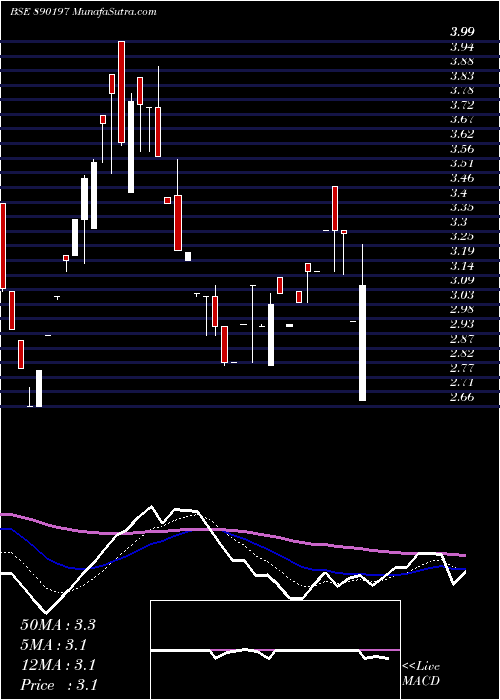Viewport: 500px width, 700px height.
Task: Click the 3.25 price axis label
Action: point(462,237)
